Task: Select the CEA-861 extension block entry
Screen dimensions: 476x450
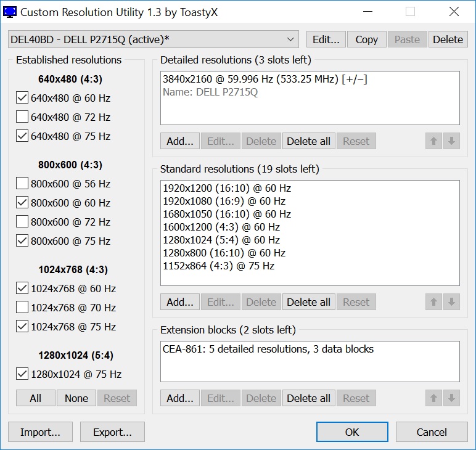Action: 268,349
